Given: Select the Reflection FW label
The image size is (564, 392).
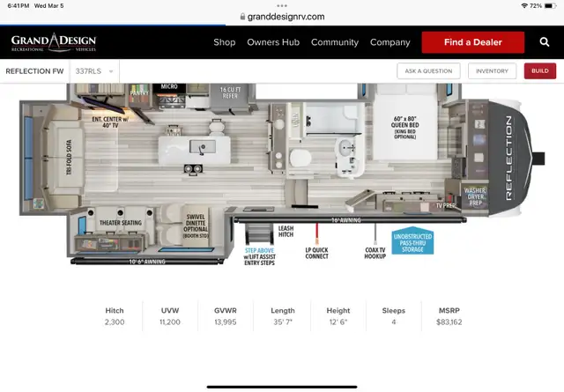Looking at the screenshot, I should click(34, 71).
